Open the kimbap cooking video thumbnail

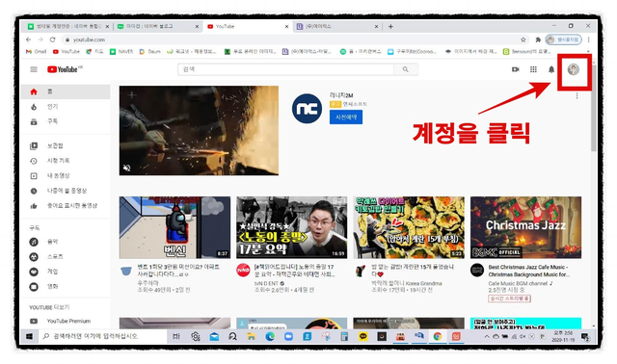[409, 227]
